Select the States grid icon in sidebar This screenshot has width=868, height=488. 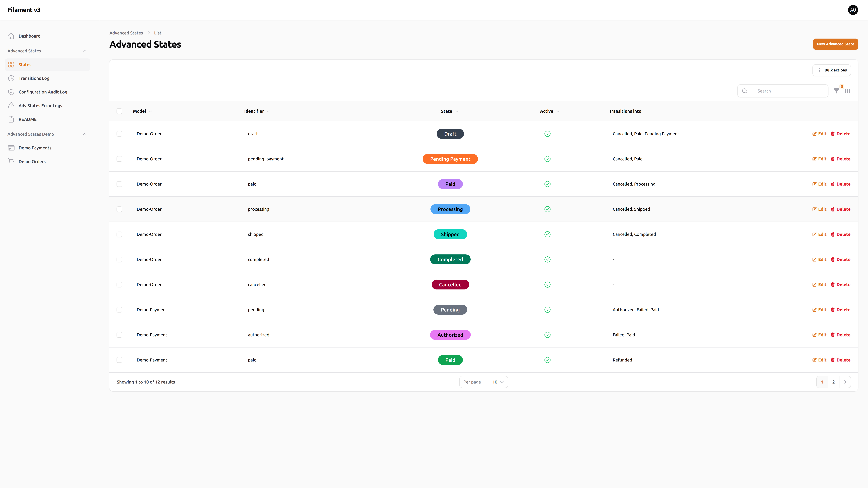pos(11,64)
